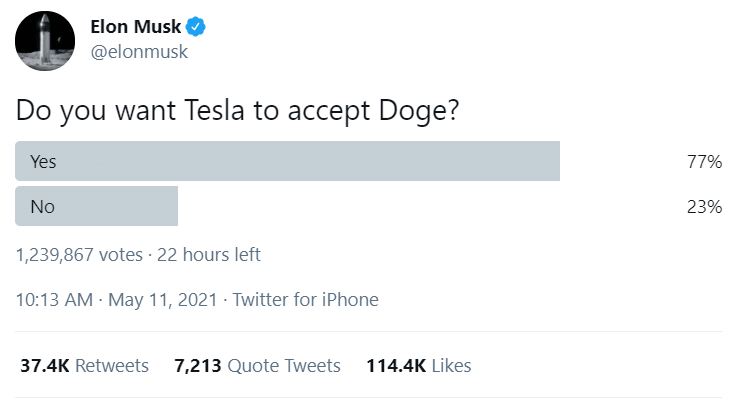Choose the No poll option bar
Image resolution: width=738 pixels, height=400 pixels.
pyautogui.click(x=96, y=206)
